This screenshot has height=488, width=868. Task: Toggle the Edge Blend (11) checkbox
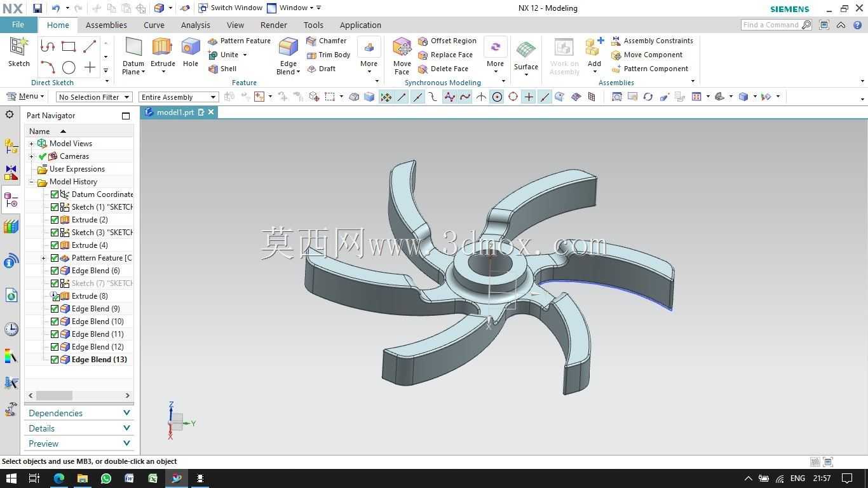(x=55, y=334)
